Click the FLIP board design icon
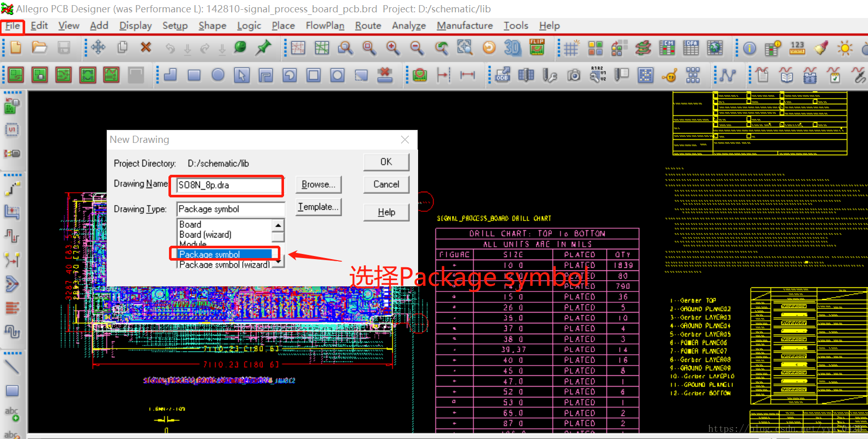Viewport: 868px width, 439px height. (x=537, y=48)
